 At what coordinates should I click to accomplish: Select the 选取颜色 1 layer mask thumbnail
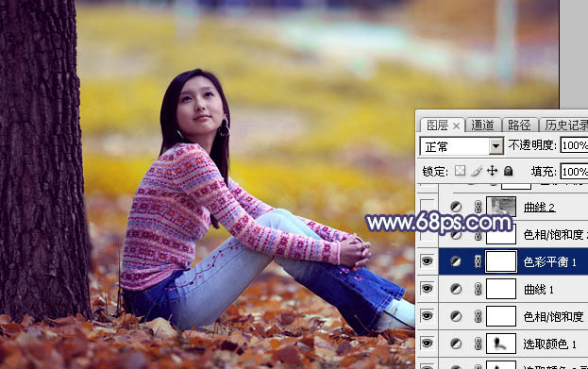(x=501, y=344)
